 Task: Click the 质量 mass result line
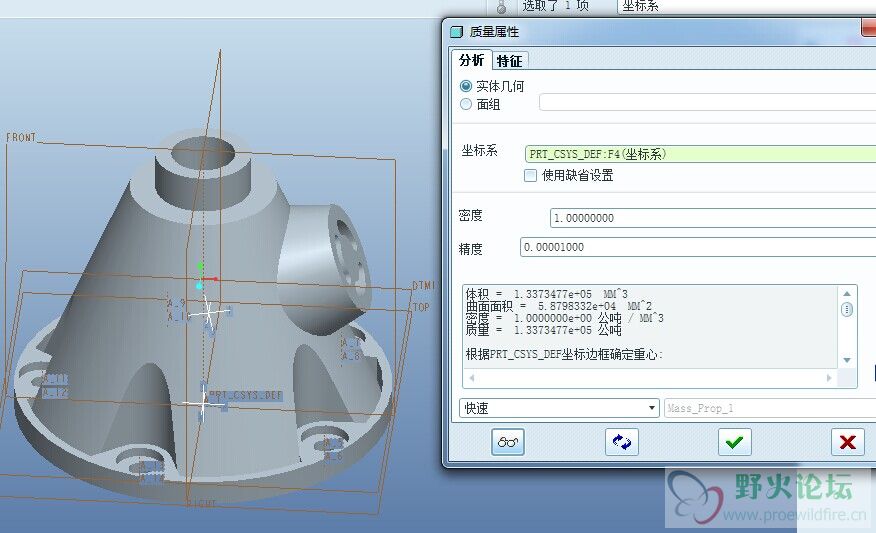click(543, 330)
